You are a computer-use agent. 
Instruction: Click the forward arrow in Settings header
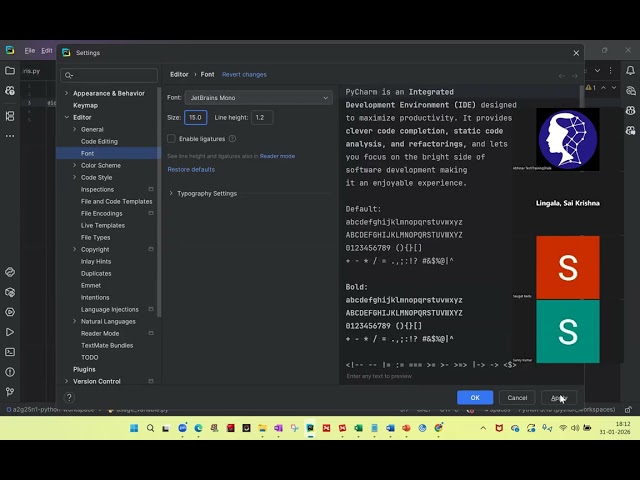[574, 76]
